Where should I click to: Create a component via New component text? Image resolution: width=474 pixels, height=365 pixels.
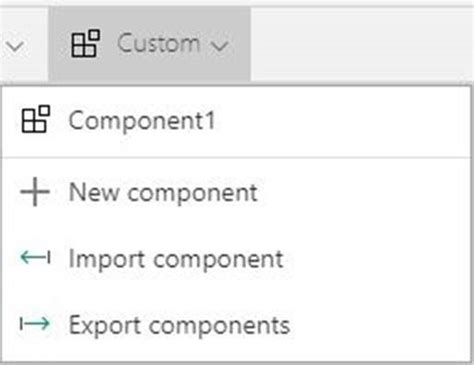(x=163, y=193)
